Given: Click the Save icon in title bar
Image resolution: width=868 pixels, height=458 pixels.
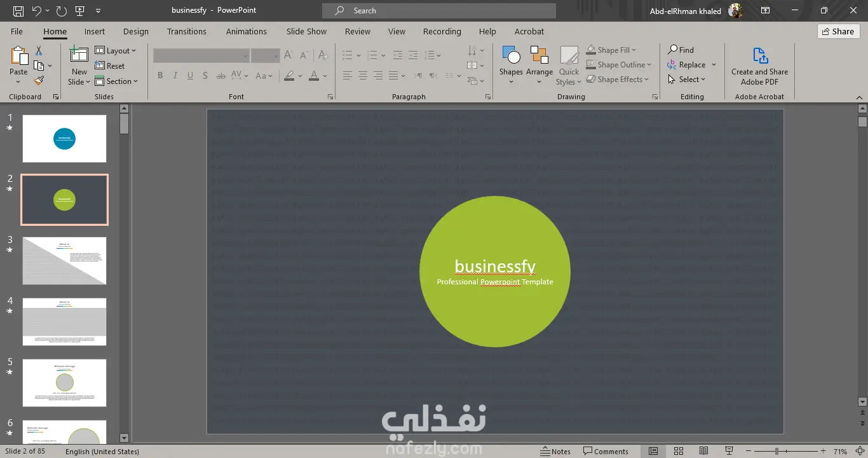Looking at the screenshot, I should pos(18,11).
